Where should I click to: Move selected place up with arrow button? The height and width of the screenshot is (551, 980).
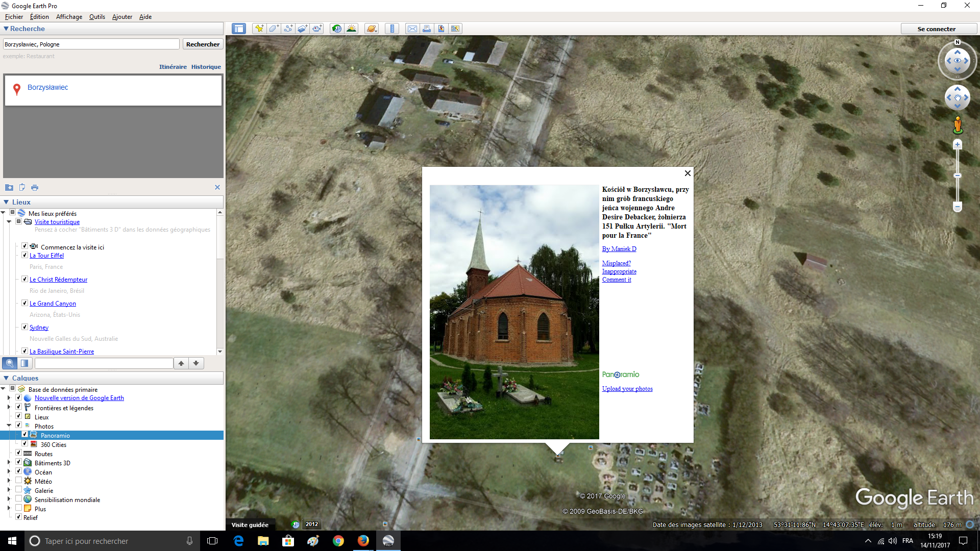[181, 363]
